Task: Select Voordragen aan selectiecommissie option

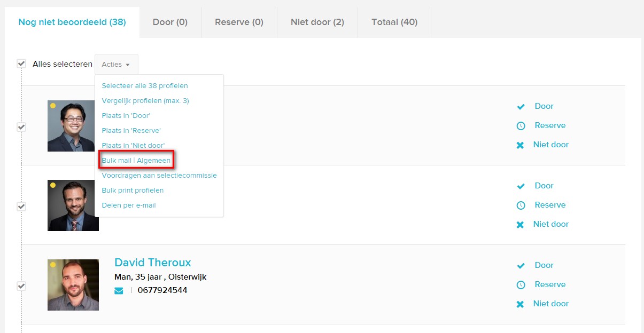Action: click(x=159, y=175)
